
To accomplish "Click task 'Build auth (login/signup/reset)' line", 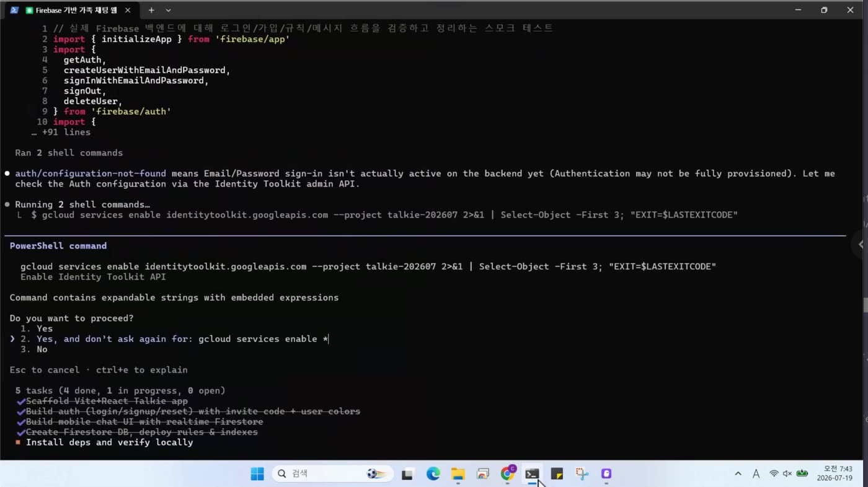I will coord(193,411).
